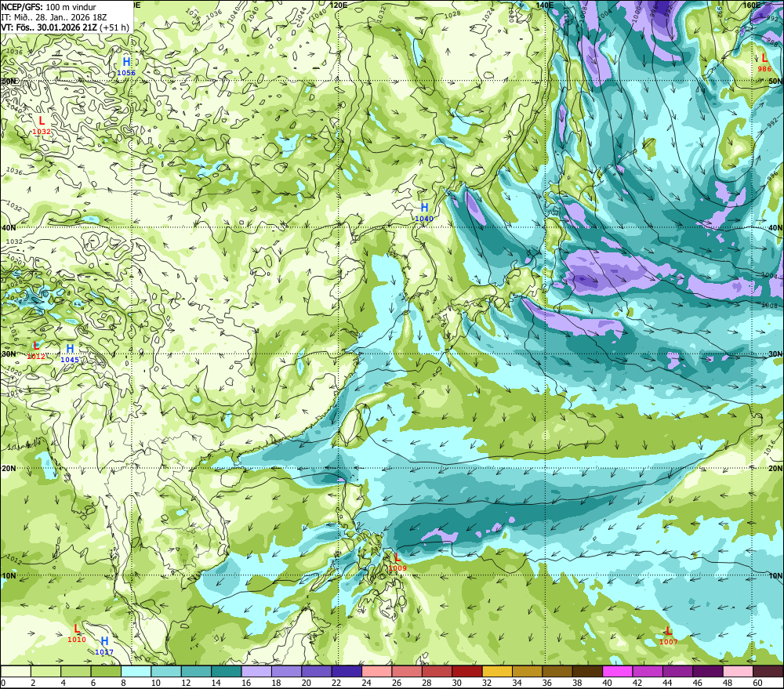This screenshot has height=689, width=784.
Task: Select the 8–10 light cyan legend swatch
Action: point(136,671)
